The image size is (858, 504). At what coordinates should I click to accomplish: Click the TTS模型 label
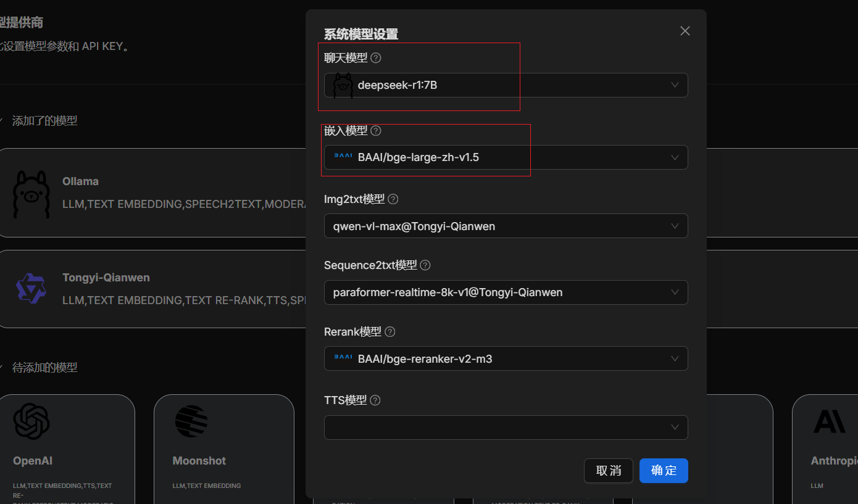click(x=345, y=400)
